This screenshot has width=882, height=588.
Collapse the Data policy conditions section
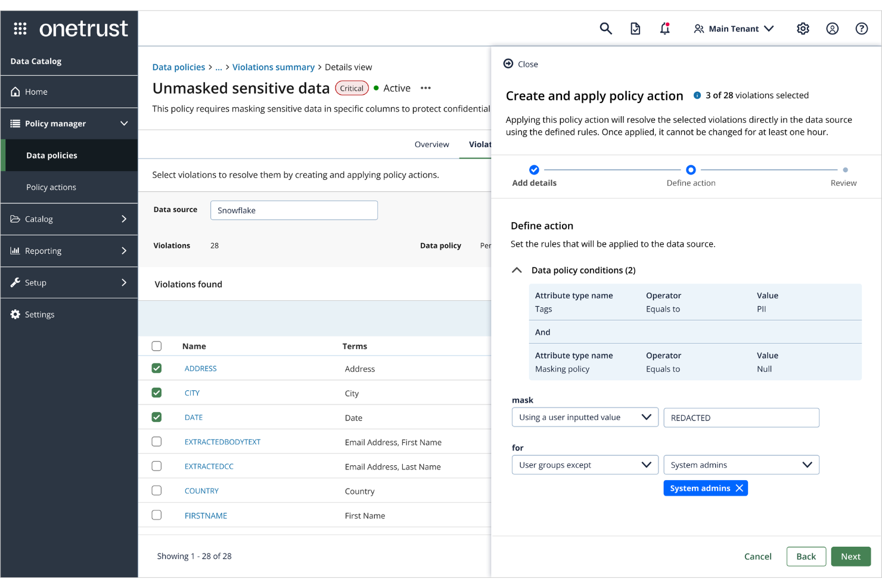(x=517, y=270)
